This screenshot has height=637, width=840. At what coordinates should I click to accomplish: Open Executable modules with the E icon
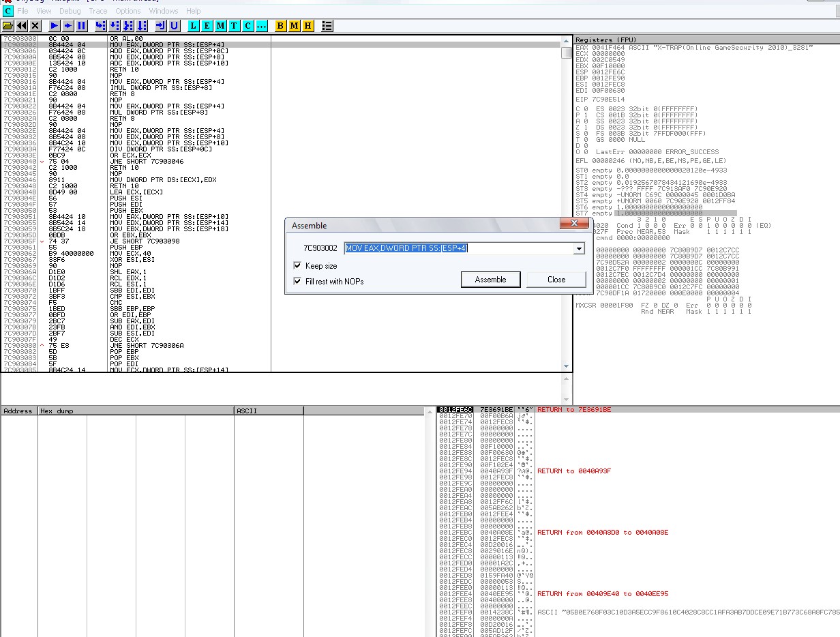207,26
